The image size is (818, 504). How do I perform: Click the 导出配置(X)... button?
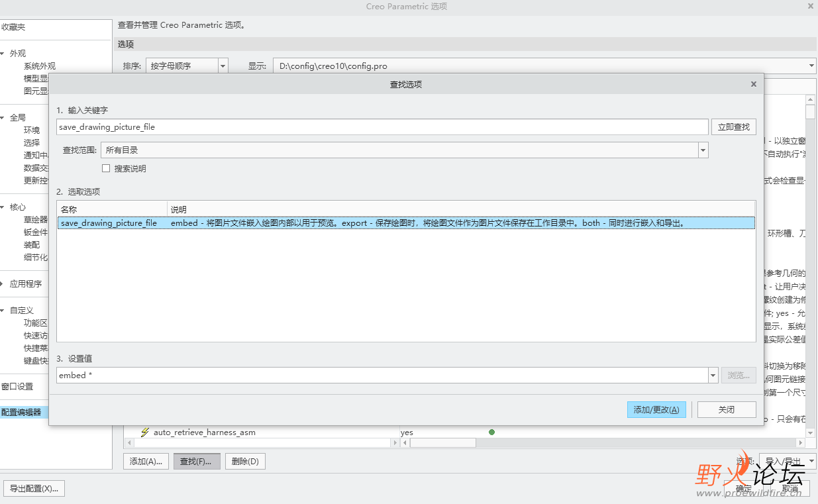(34, 489)
